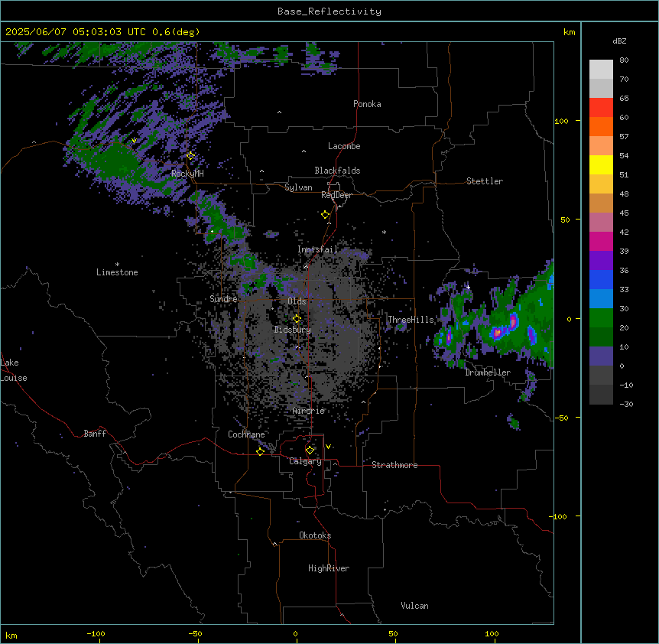Click the Base_Reflectivity title

tap(329, 11)
